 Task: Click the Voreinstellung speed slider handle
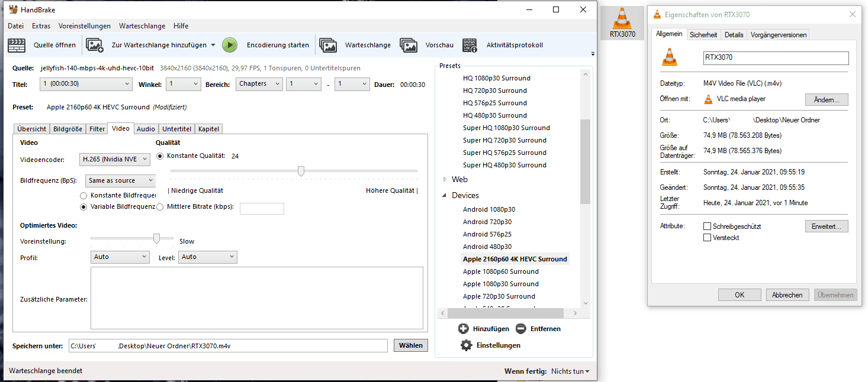click(x=156, y=238)
